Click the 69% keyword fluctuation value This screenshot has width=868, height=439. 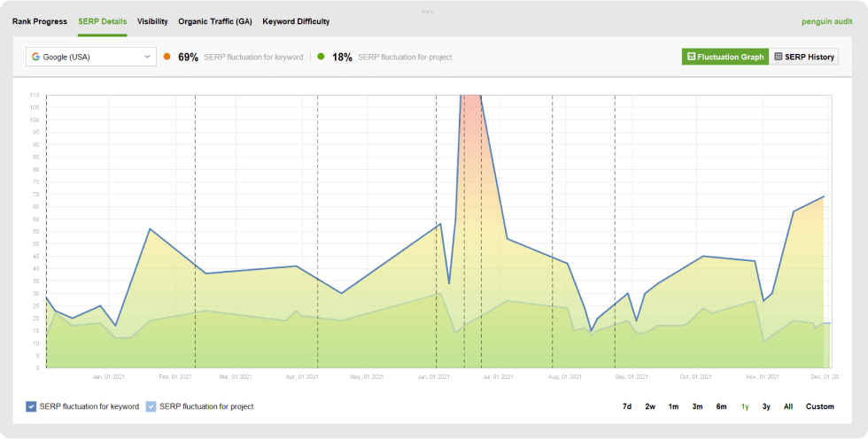188,57
